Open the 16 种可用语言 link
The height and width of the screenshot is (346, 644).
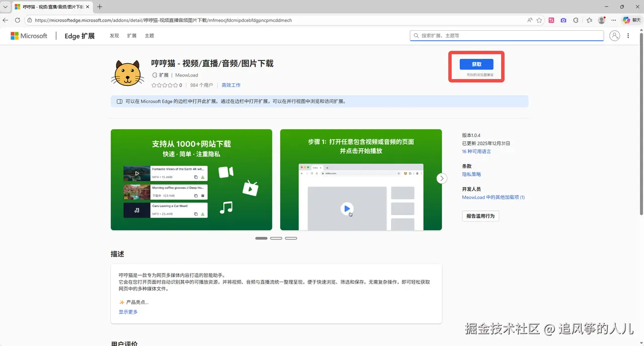[x=476, y=151]
